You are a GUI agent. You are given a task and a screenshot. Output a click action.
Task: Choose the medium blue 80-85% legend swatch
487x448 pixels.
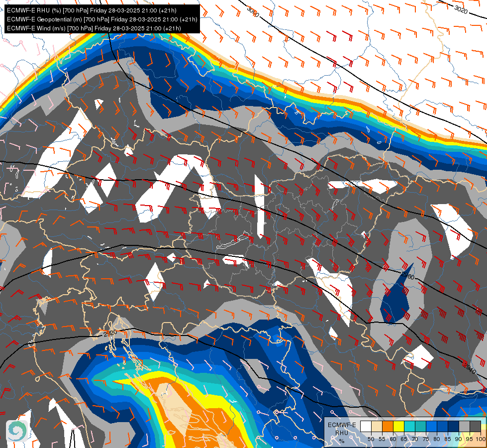coord(442,426)
